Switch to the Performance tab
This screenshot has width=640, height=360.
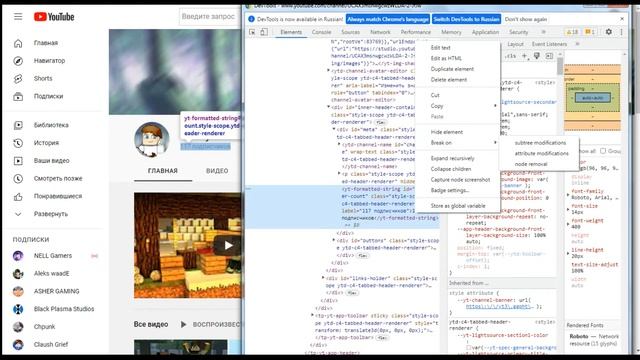(416, 32)
